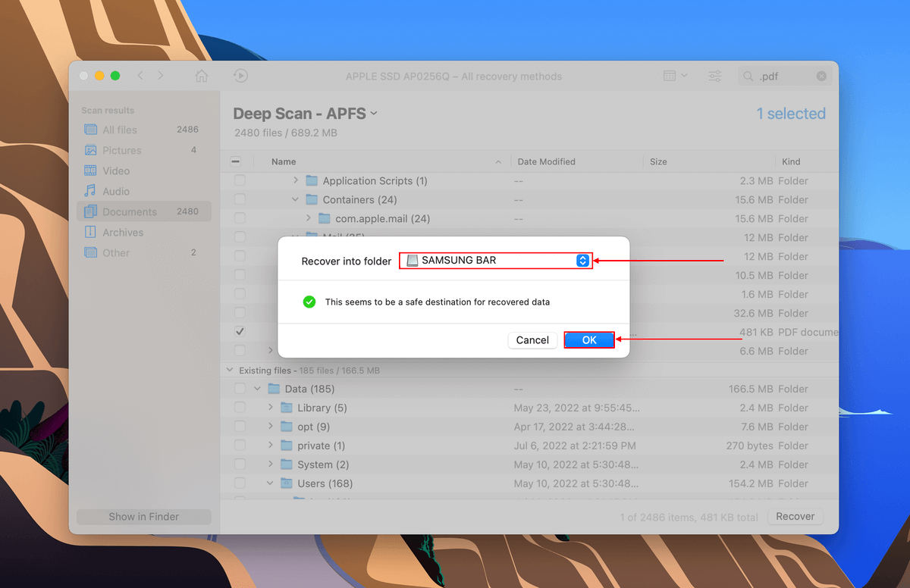Screen dimensions: 910x588
Task: Check the opt (9) checkbox
Action: (x=240, y=427)
